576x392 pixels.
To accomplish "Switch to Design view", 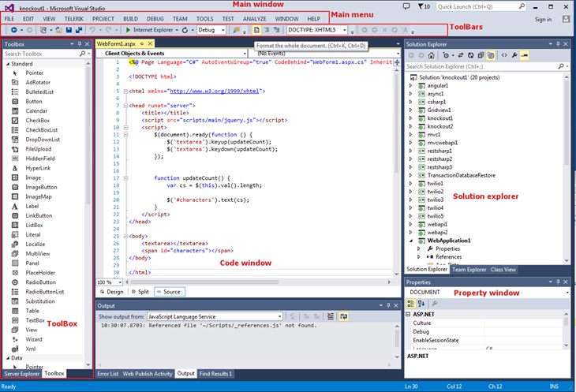I will [x=112, y=292].
